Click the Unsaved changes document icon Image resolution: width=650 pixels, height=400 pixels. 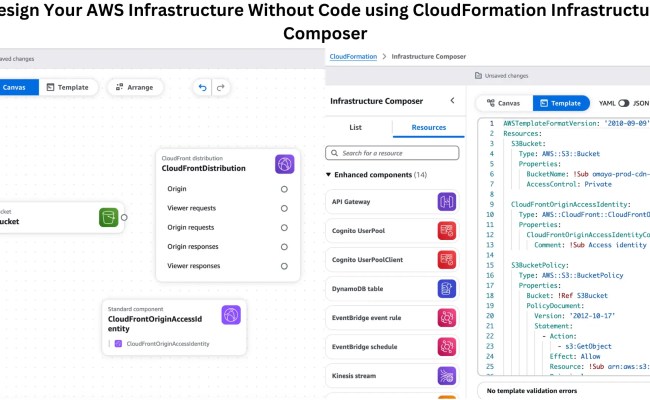(478, 75)
